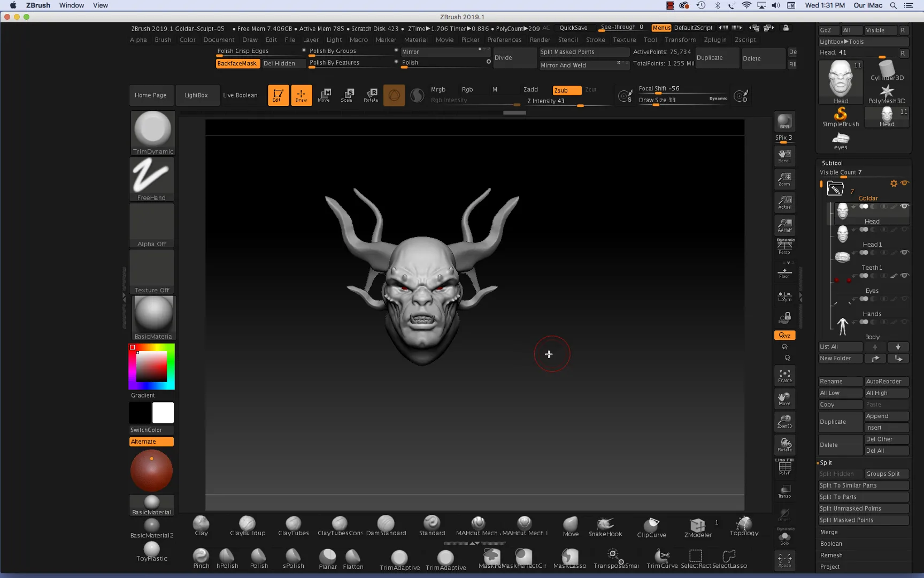Expand the Boolean section
Screen dimensions: 924x578
(831, 544)
